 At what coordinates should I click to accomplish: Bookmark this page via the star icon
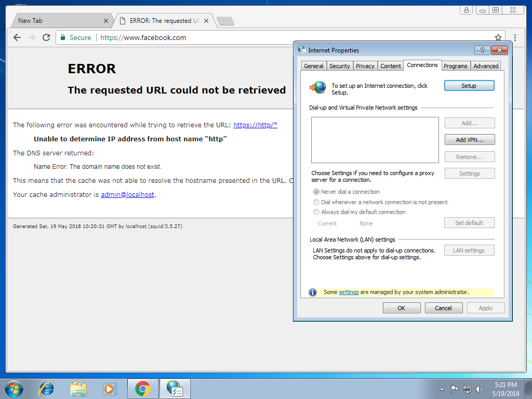tap(498, 37)
